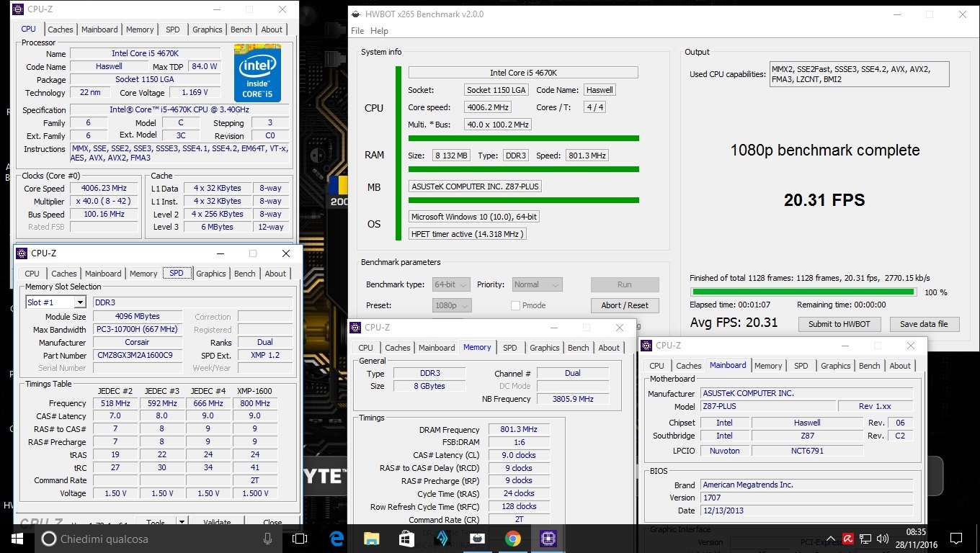Switch to Caches tab in the top-left CPU-Z window
Viewport: 980px width, 553px height.
point(61,30)
